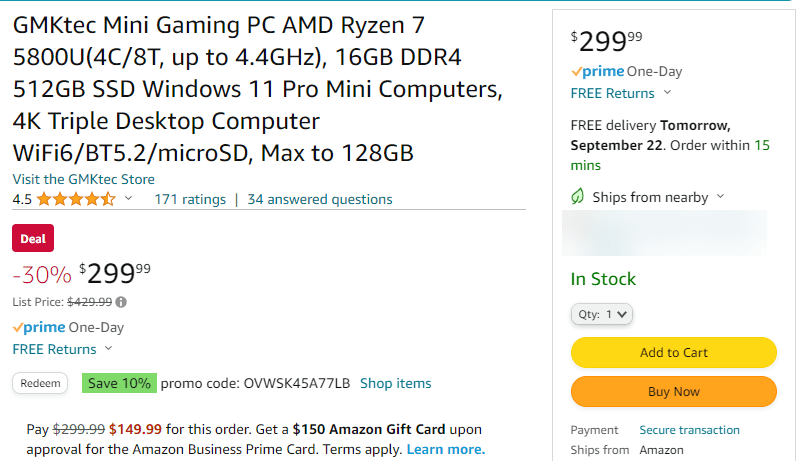This screenshot has width=805, height=461.
Task: Click the green leaf Ships from nearby icon
Action: pos(578,197)
